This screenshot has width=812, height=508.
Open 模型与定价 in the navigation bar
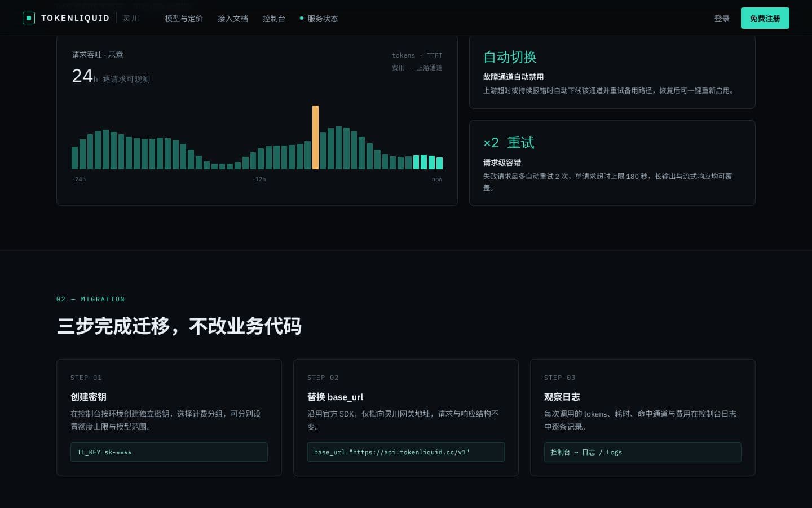coord(184,19)
